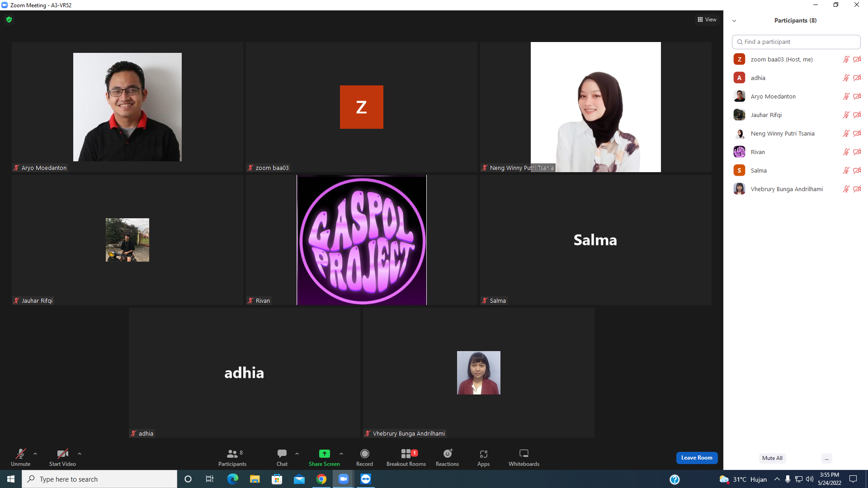The width and height of the screenshot is (868, 488).
Task: Click Vhebrury Bunga Andrilhami's profile picture tile
Action: coord(479,373)
